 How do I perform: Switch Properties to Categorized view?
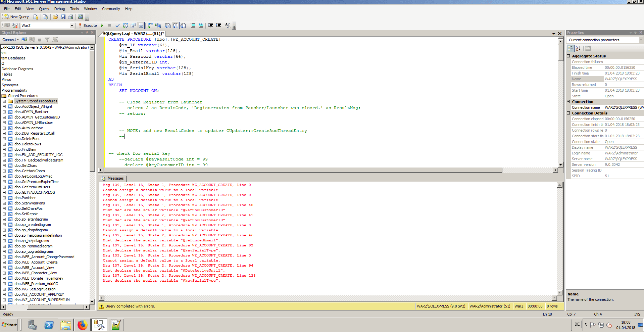click(x=571, y=48)
